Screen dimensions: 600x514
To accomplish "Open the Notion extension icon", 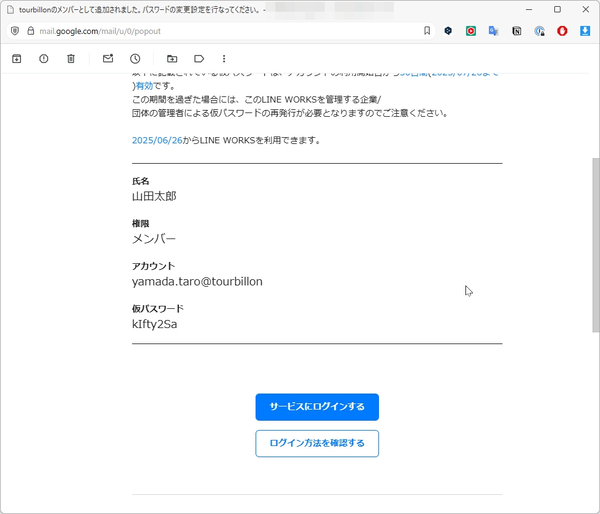I will point(517,31).
